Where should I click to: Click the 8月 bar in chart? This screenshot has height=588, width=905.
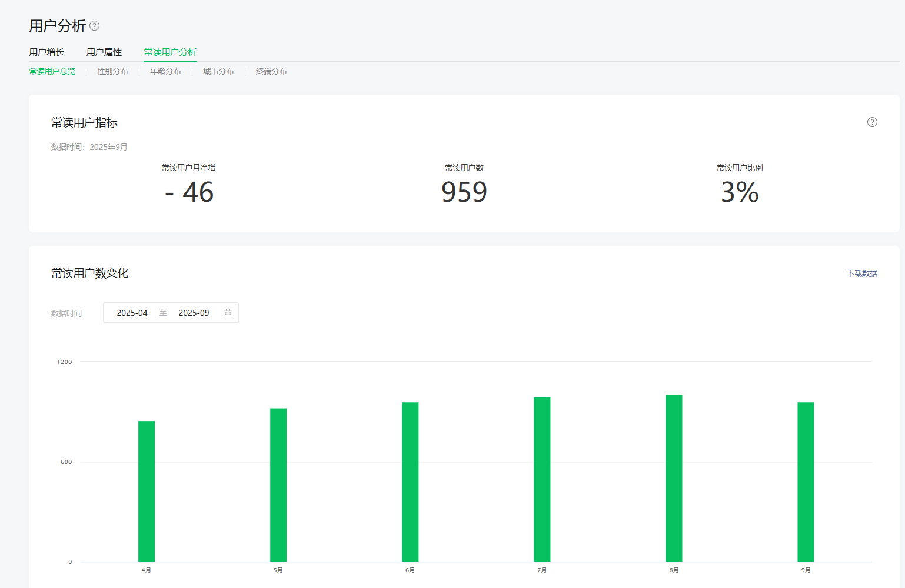[x=674, y=478]
